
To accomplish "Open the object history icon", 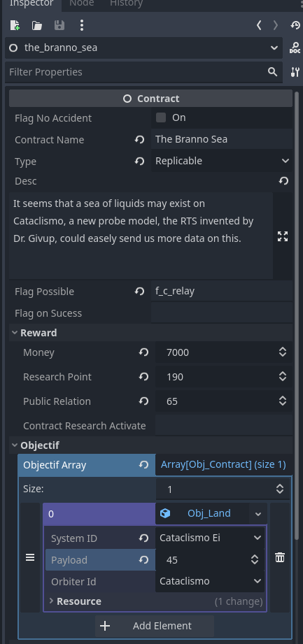I will [295, 25].
